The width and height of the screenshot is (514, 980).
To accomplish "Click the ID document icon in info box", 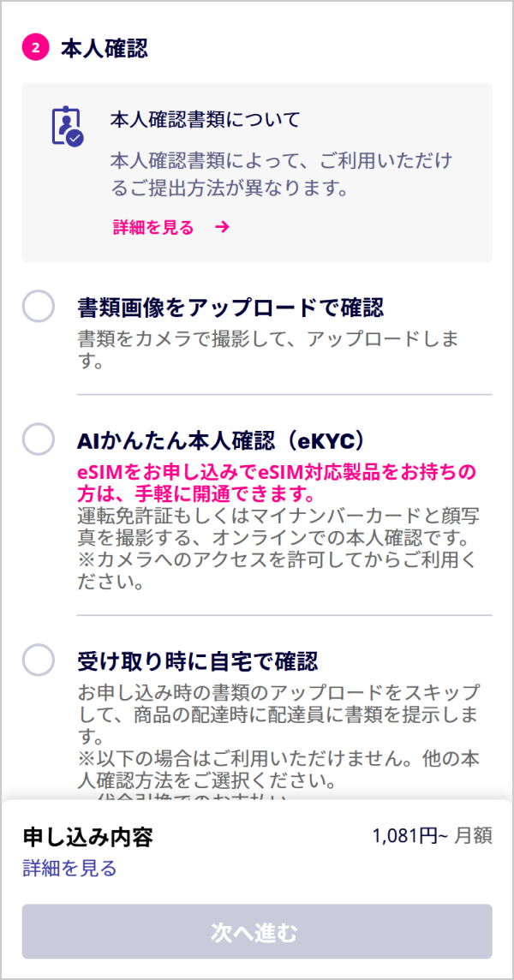I will pyautogui.click(x=66, y=127).
